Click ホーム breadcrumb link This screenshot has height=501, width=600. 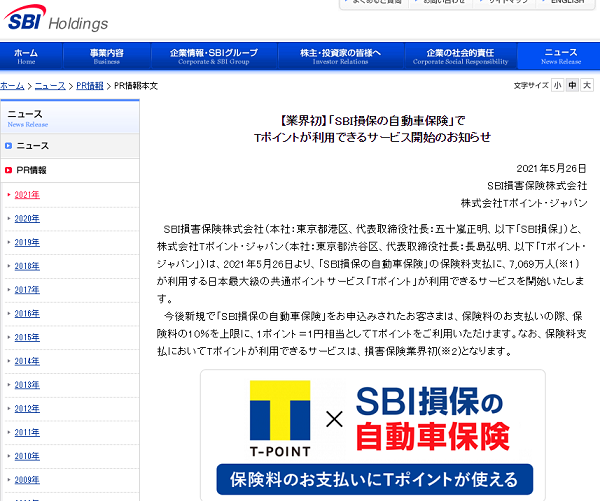pos(12,86)
